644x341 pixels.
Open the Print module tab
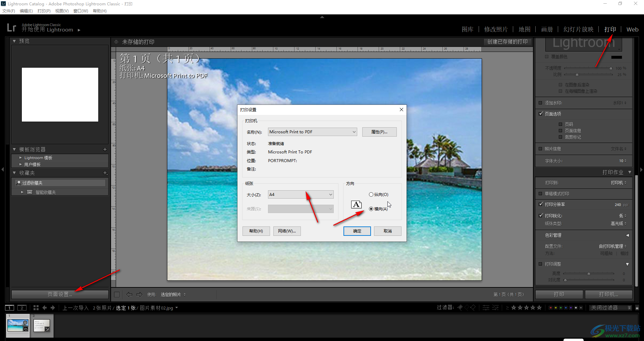pos(610,29)
